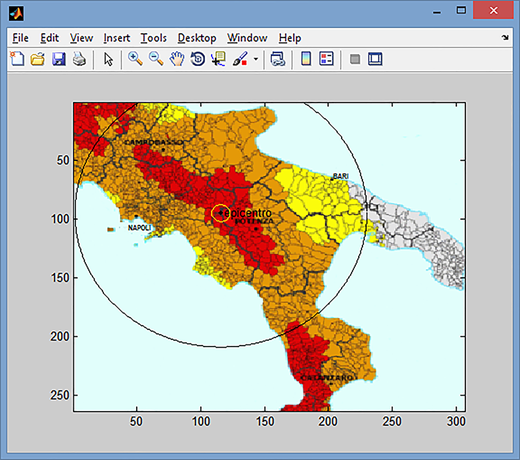Insert a legend using toolbar icon
This screenshot has height=460, width=520.
pyautogui.click(x=326, y=59)
